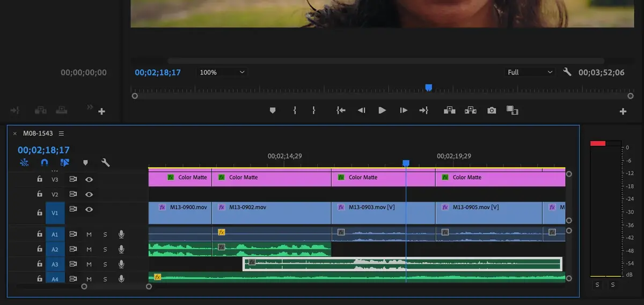Image resolution: width=644 pixels, height=305 pixels.
Task: Click the timeline timecode 00;02;18;17
Action: pyautogui.click(x=43, y=150)
